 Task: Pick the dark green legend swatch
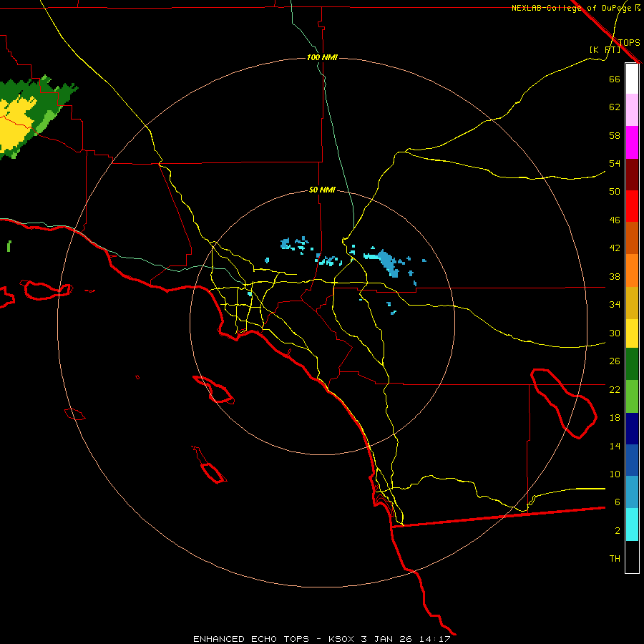(632, 364)
